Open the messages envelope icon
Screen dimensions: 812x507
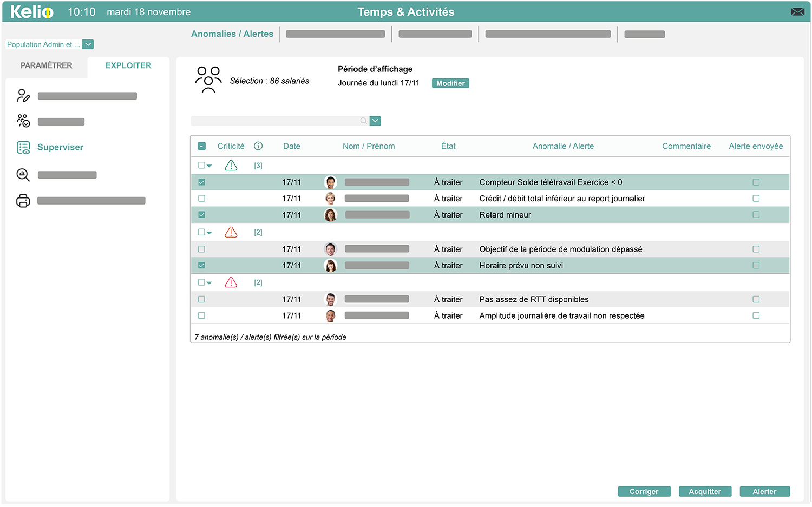click(797, 11)
